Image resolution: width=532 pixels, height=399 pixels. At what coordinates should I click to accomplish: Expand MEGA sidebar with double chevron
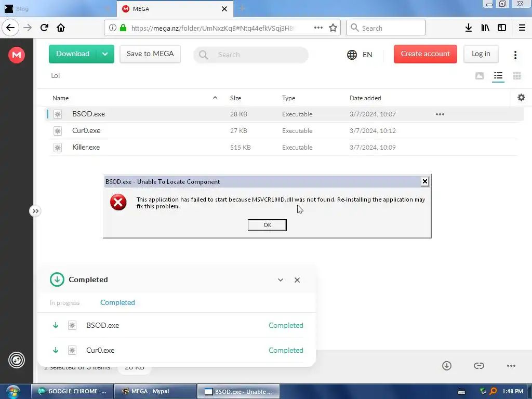(x=35, y=211)
